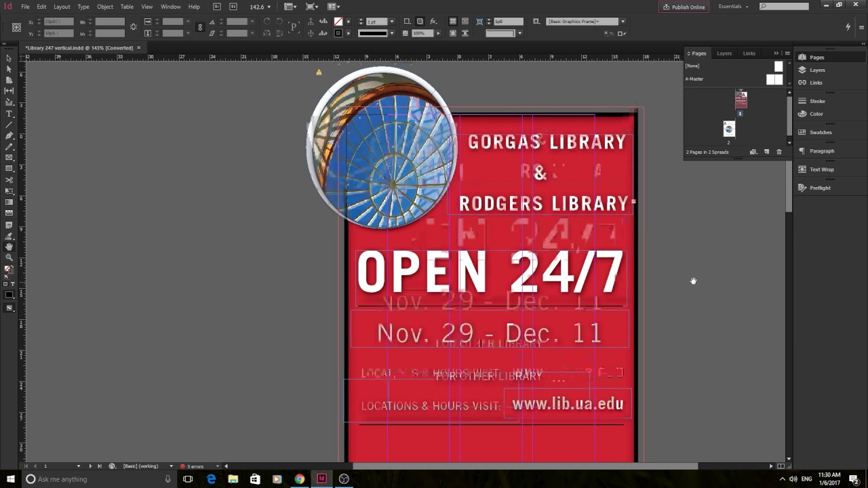868x488 pixels.
Task: Select the Gradient Swatch tool
Action: pyautogui.click(x=9, y=202)
